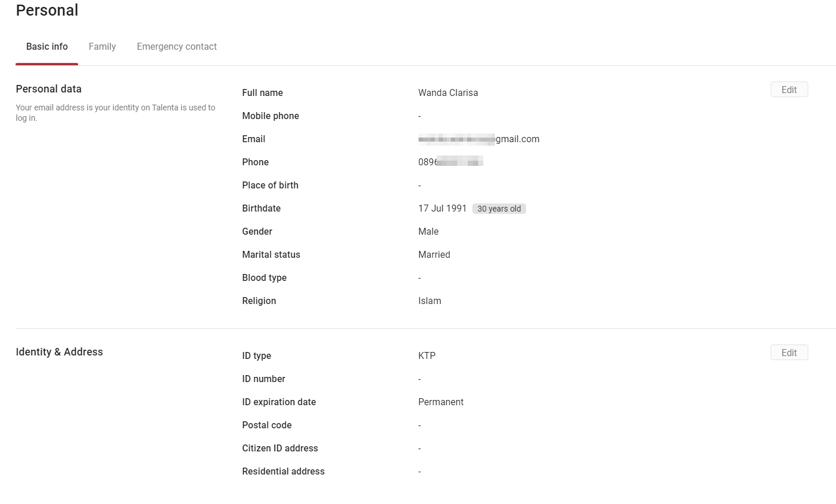Select the full name Wanda Clarisa

click(447, 93)
